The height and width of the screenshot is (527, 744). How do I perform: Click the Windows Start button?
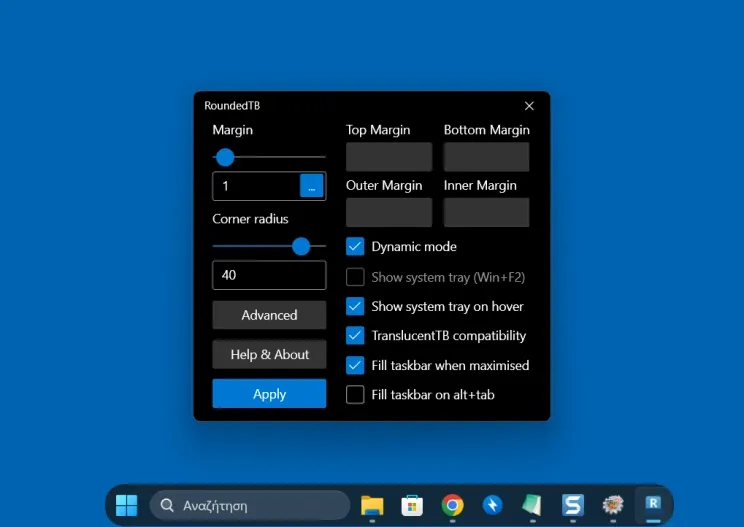click(127, 505)
